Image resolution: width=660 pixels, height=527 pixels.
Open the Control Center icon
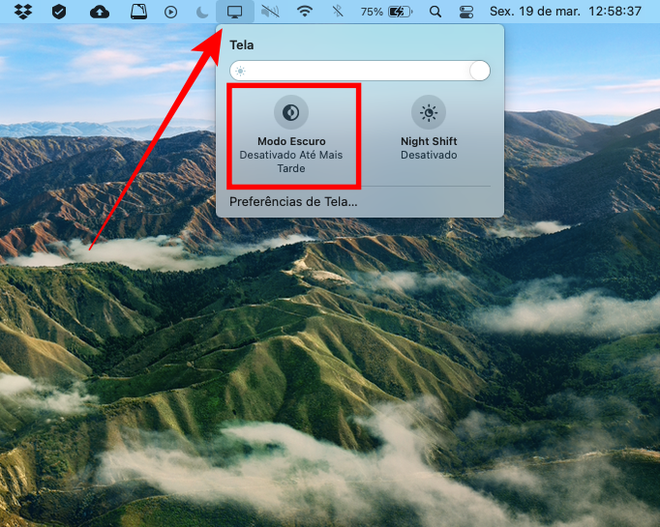(466, 12)
